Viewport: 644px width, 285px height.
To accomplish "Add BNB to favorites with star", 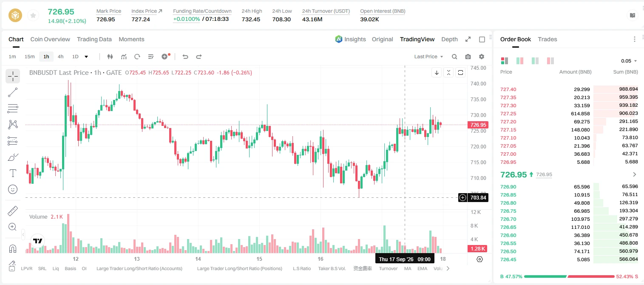I will (x=33, y=16).
